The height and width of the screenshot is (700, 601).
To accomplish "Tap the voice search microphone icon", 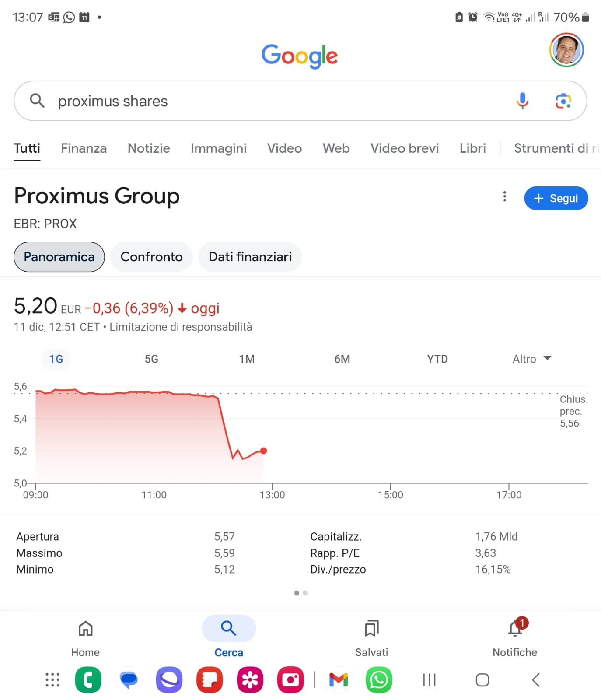I will coord(522,101).
